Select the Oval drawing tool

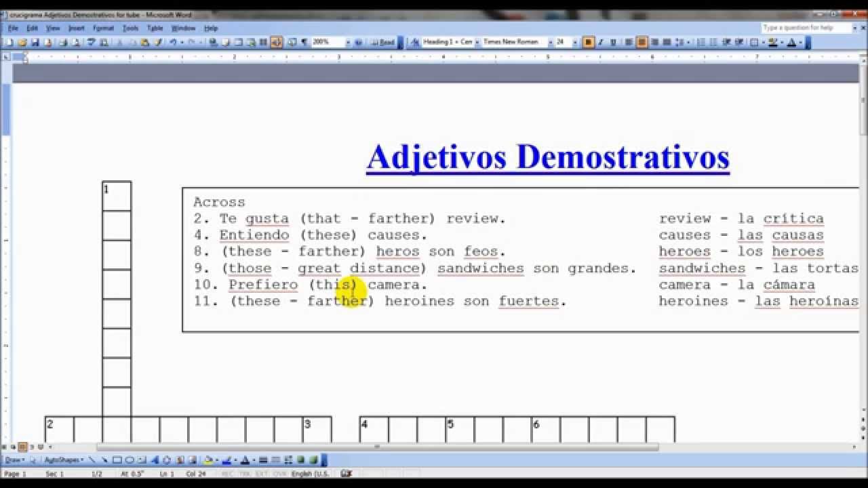[x=130, y=460]
